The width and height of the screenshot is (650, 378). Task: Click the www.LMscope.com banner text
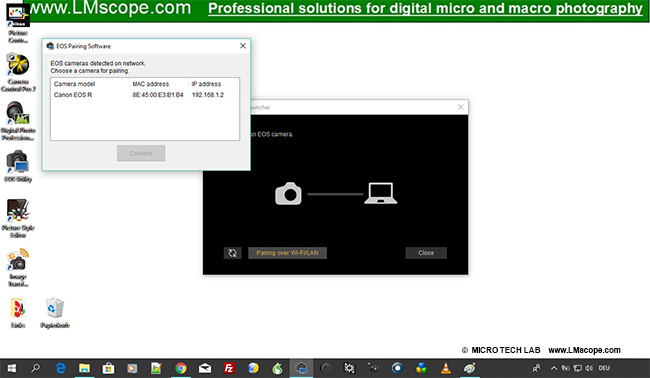coord(110,8)
